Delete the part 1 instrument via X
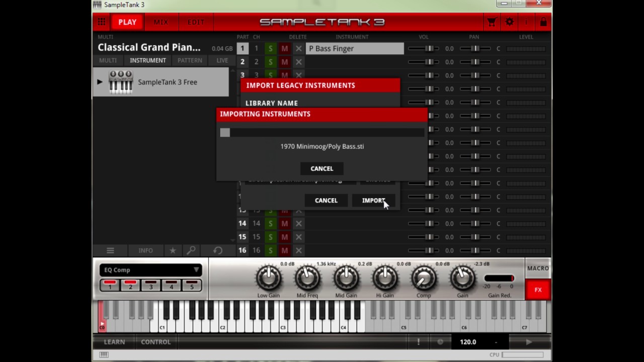The width and height of the screenshot is (644, 362). 298,49
